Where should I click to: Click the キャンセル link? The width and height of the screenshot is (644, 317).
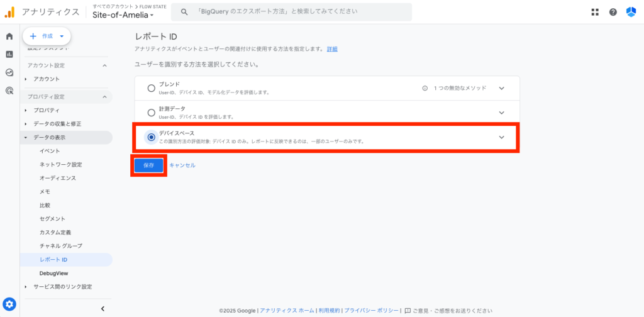[182, 165]
